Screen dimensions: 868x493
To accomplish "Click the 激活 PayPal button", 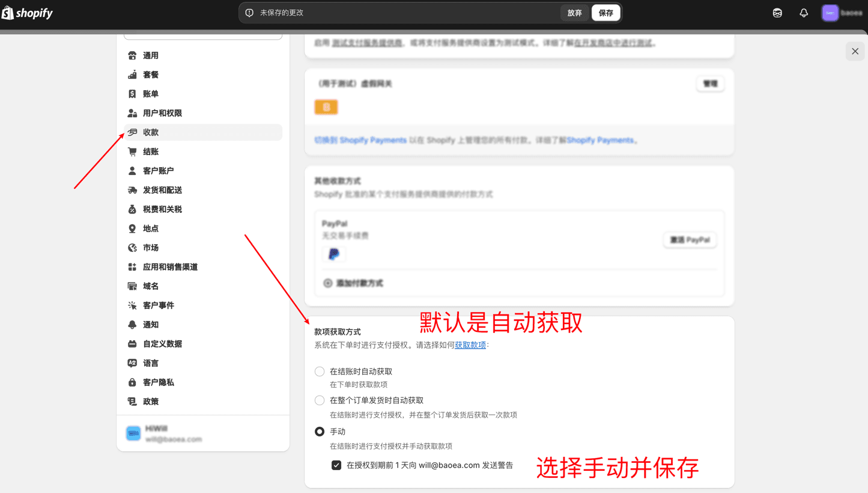I will (690, 240).
